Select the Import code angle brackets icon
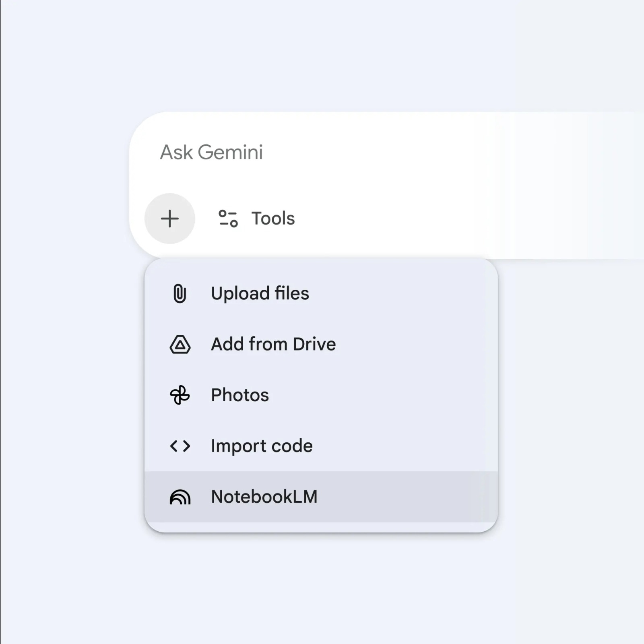This screenshot has width=644, height=644. coord(180,446)
